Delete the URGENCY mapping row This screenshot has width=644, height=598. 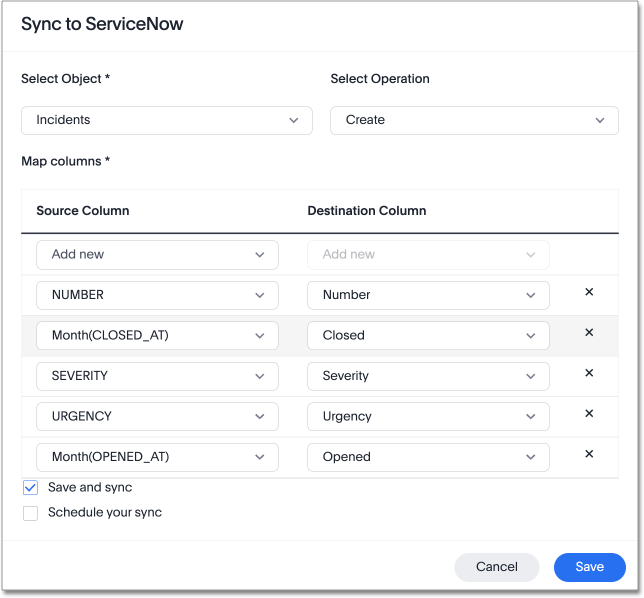coord(589,414)
